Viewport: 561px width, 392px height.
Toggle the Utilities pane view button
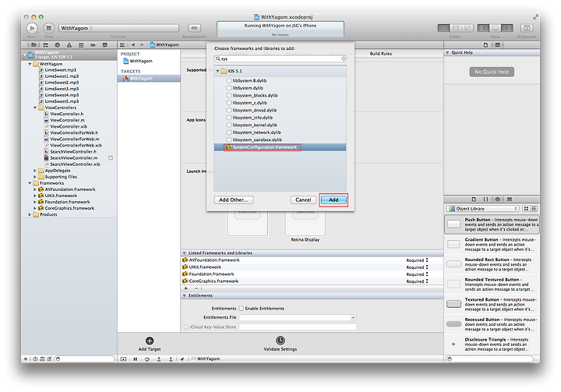pos(507,28)
